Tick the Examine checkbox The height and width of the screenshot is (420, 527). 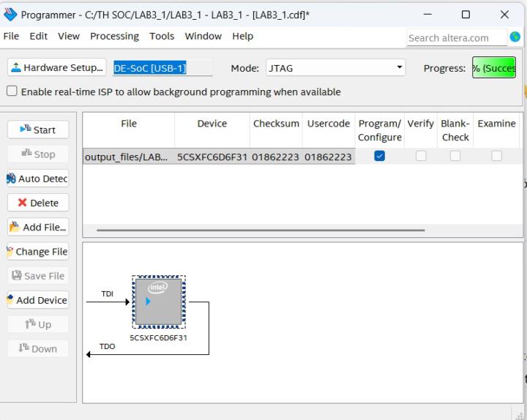tap(496, 156)
